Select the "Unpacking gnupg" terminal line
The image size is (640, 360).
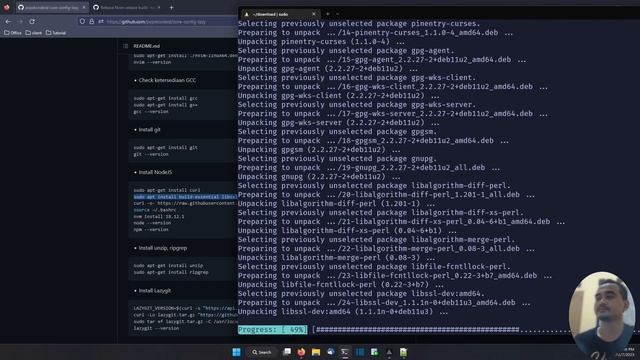click(x=319, y=177)
